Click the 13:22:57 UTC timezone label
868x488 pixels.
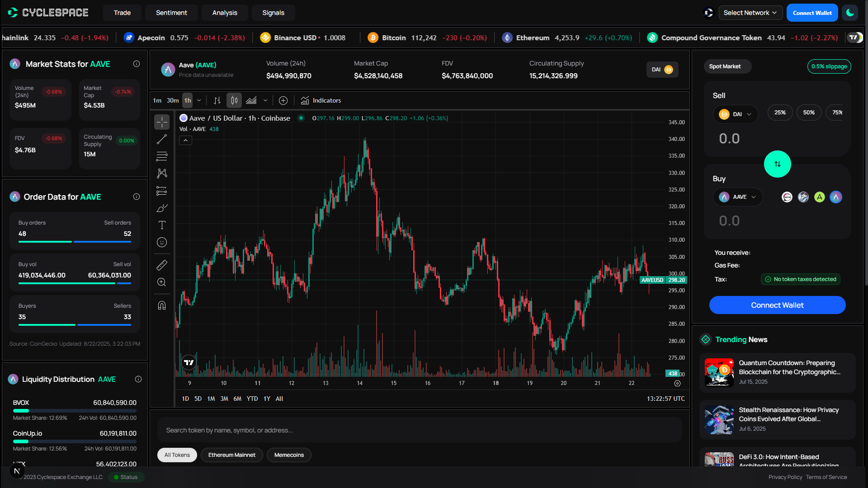[x=665, y=399]
